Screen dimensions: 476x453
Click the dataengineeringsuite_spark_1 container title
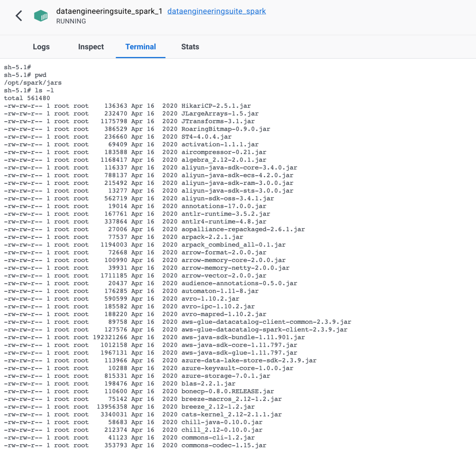pos(108,11)
